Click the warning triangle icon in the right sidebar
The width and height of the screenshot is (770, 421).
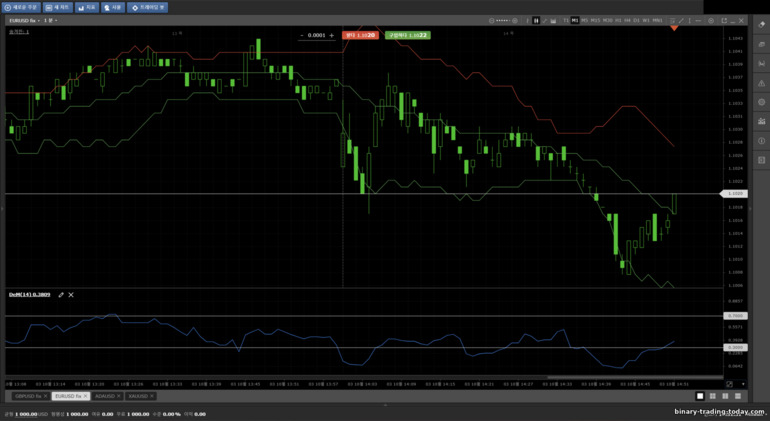click(762, 83)
